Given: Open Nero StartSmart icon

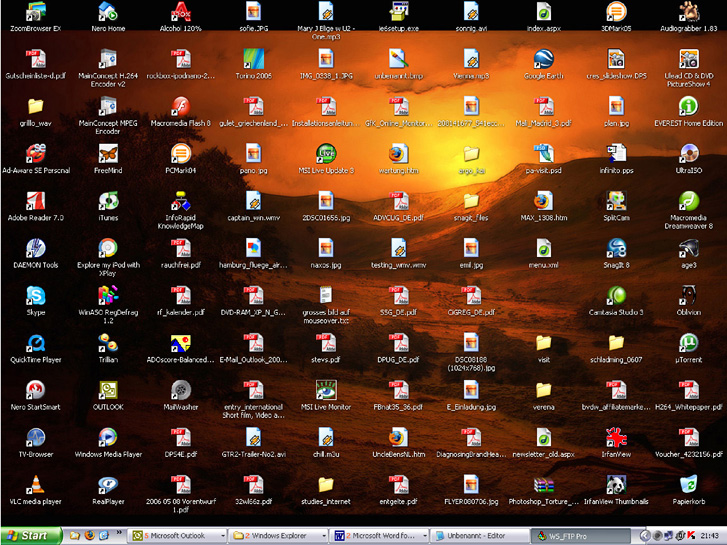Looking at the screenshot, I should point(36,390).
